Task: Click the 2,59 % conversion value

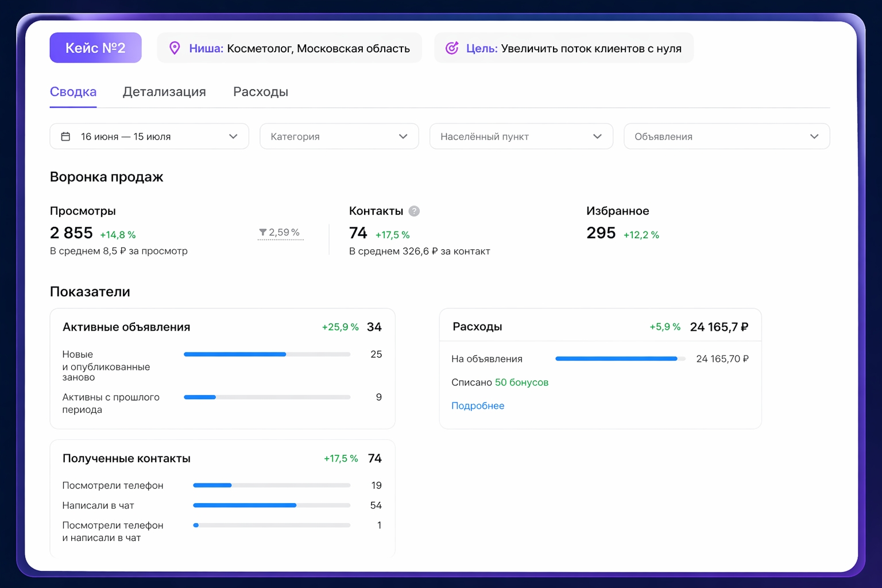Action: (280, 233)
